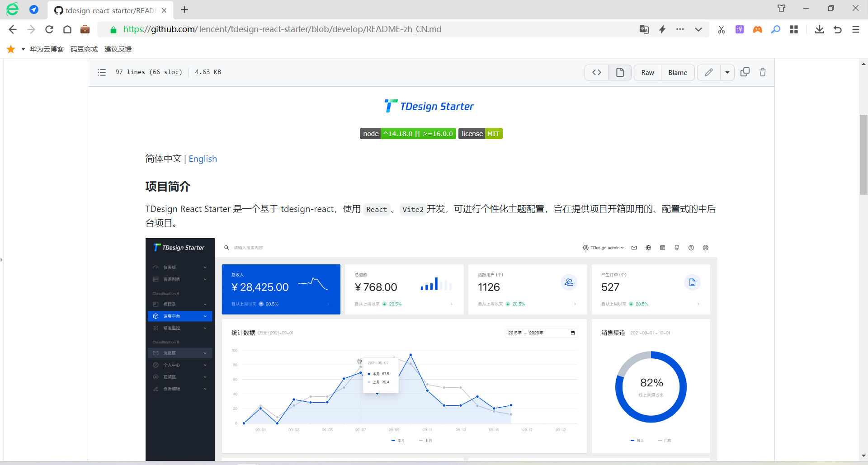
Task: Switch README to English
Action: (x=203, y=159)
